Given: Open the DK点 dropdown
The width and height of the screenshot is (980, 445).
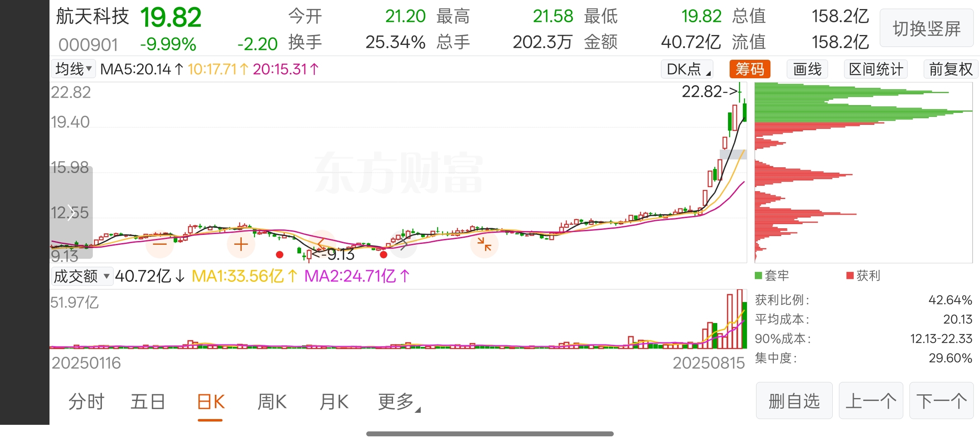Looking at the screenshot, I should pos(687,69).
